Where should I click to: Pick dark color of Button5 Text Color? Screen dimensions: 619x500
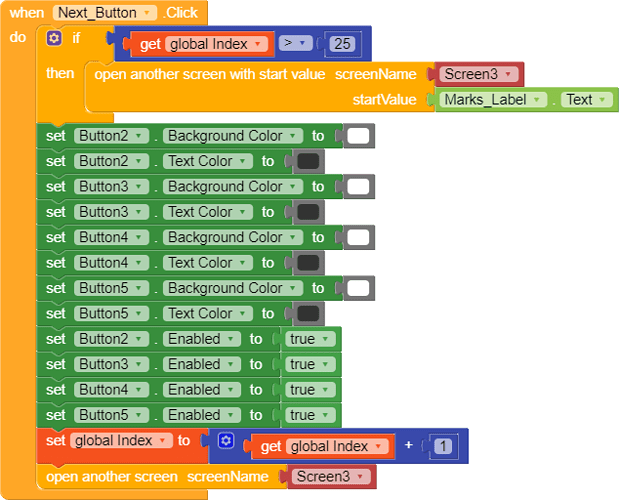click(308, 313)
